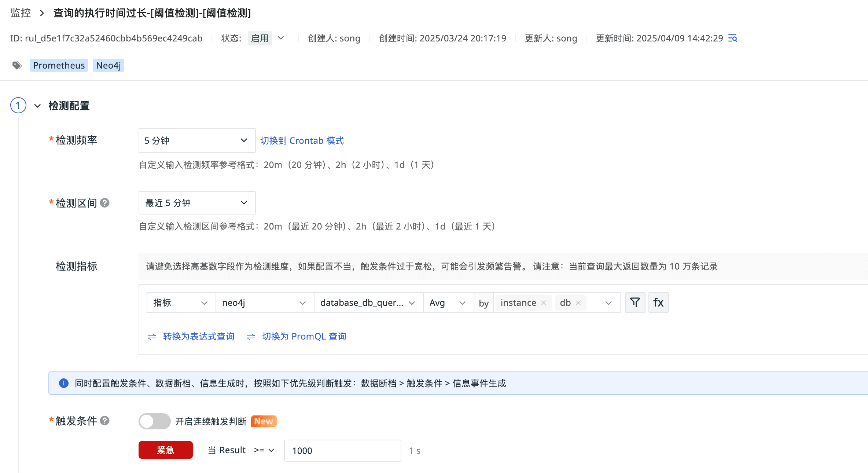Click 切换到 Crontab 模式 link
This screenshot has height=473, width=868.
click(x=302, y=140)
